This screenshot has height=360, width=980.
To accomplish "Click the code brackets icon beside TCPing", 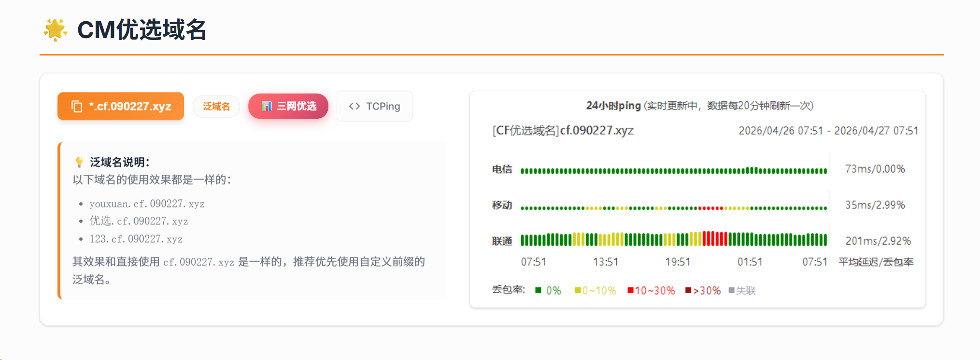I will 355,106.
